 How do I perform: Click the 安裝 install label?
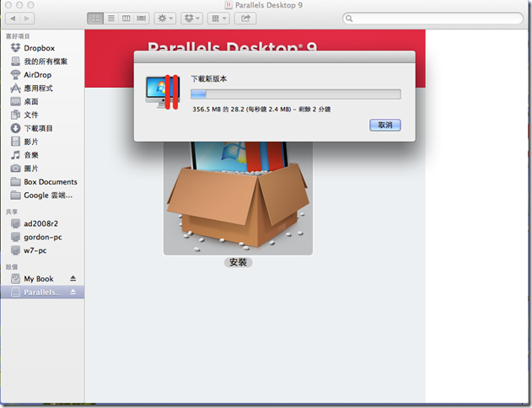[x=238, y=262]
